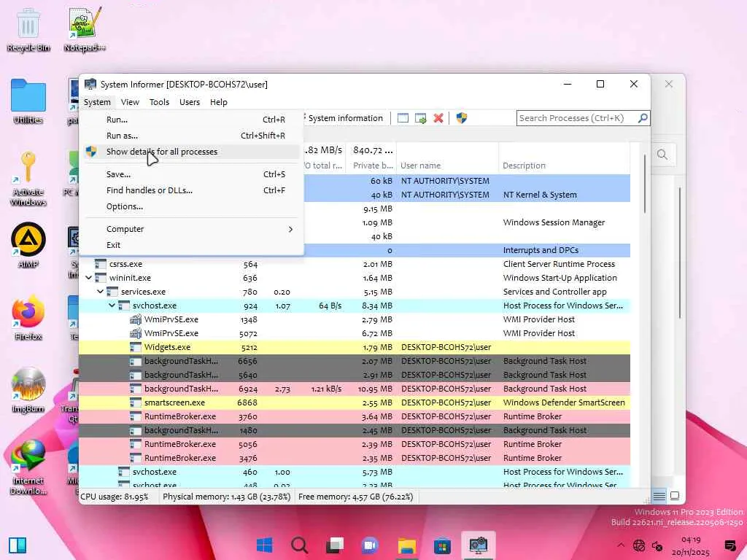Collapse the wininit.exe tree node
Viewport: 747px width, 560px height.
(x=88, y=277)
